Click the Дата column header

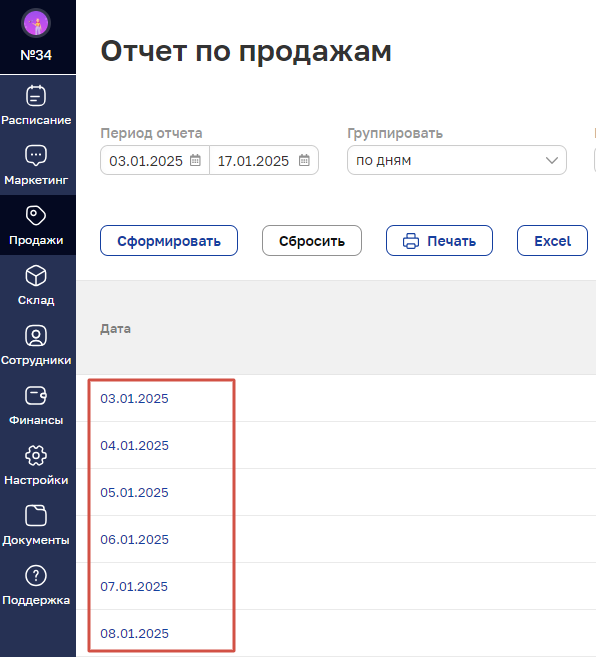[115, 329]
